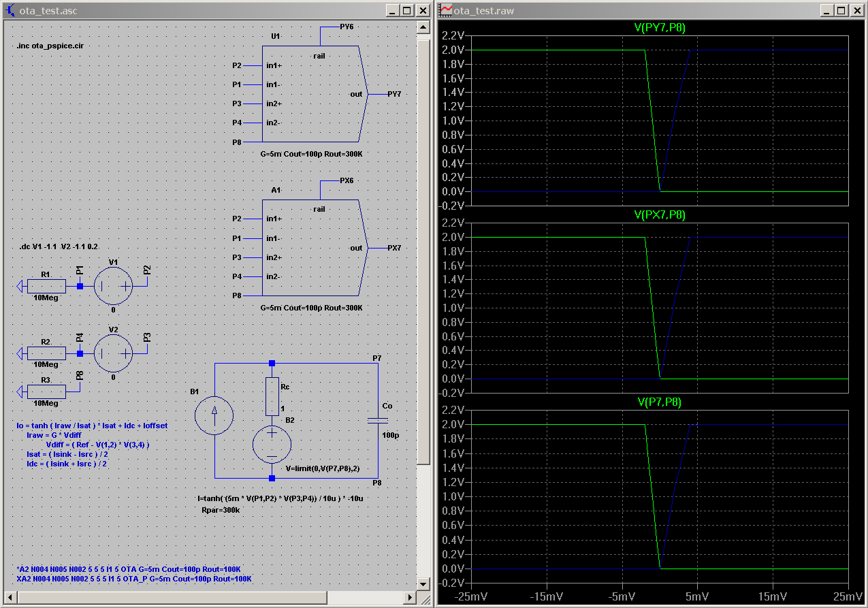Select the A1 OTA block
Screen dimensions: 868x608
[315, 248]
